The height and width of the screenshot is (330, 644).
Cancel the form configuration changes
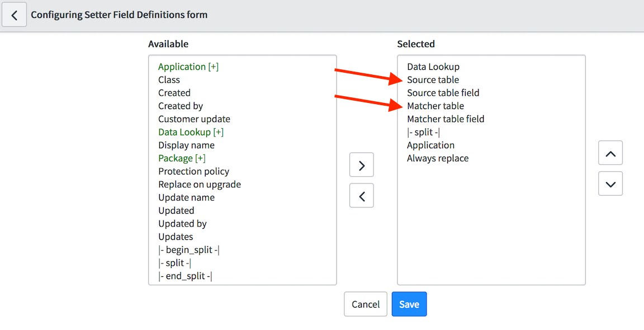[x=366, y=304]
